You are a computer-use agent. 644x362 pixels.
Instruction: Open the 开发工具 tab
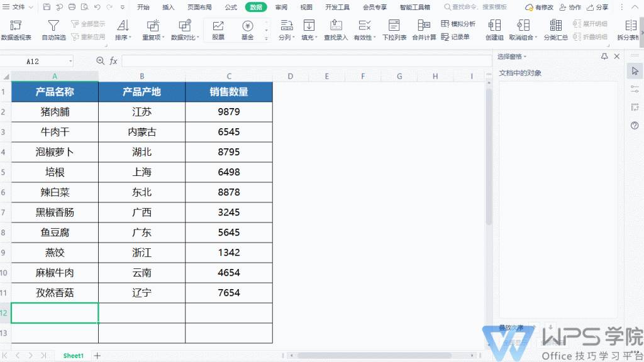point(337,7)
